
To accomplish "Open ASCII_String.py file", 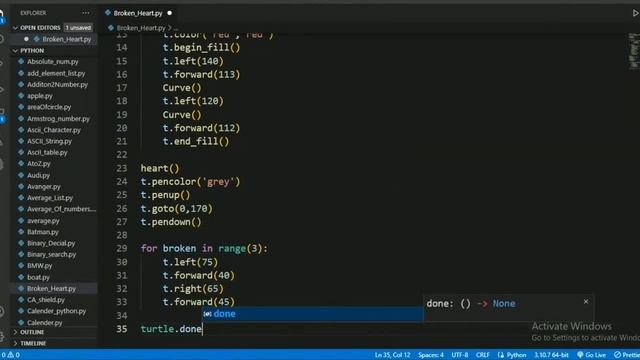I will [49, 141].
